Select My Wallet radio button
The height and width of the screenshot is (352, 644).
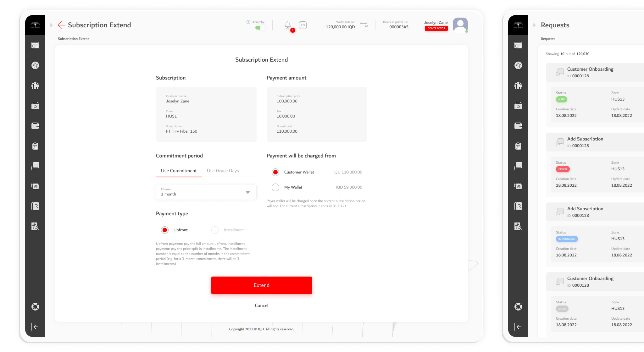275,187
